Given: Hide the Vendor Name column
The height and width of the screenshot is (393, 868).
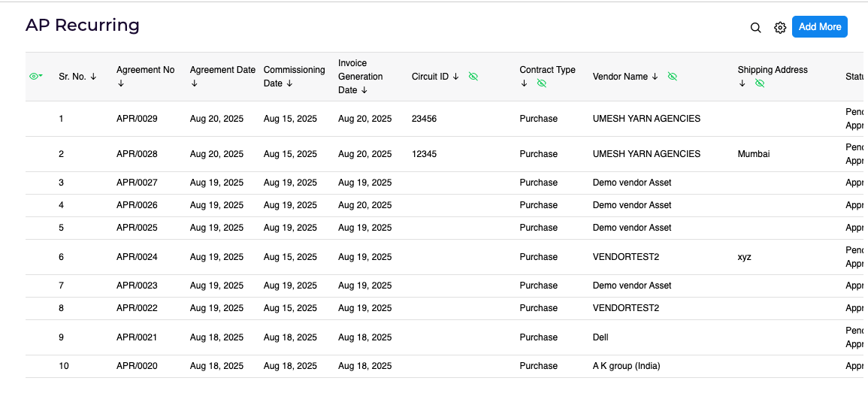Looking at the screenshot, I should [673, 77].
